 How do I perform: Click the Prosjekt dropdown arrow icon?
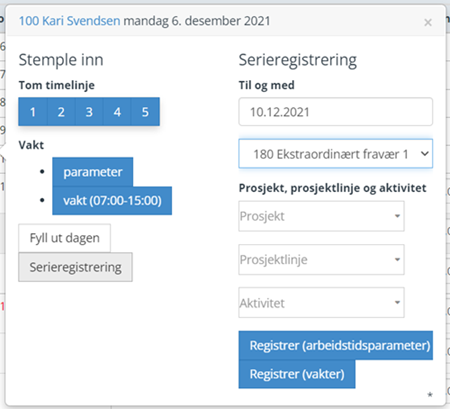(397, 216)
